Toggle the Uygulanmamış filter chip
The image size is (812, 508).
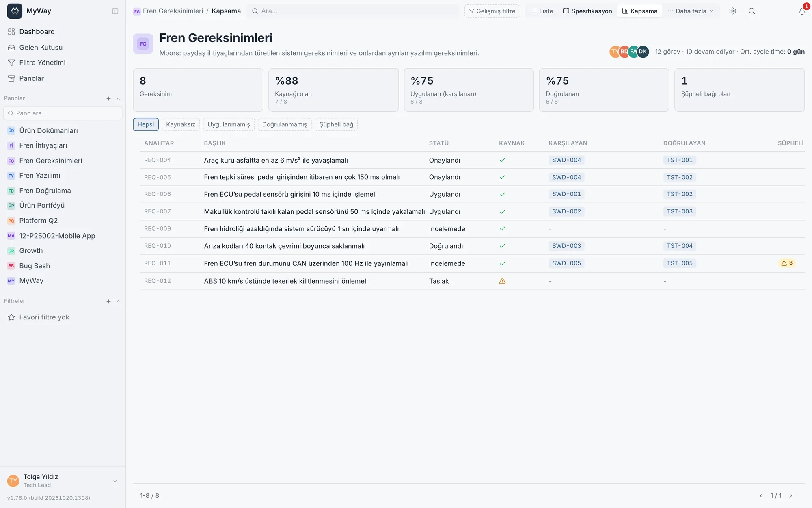(229, 124)
